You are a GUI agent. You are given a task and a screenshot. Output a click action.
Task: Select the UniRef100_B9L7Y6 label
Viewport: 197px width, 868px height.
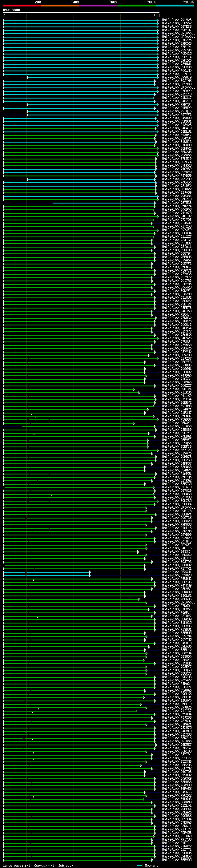177,433
